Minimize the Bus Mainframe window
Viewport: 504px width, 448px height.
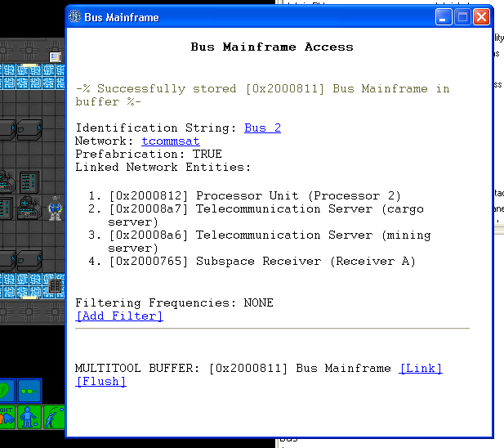point(444,17)
